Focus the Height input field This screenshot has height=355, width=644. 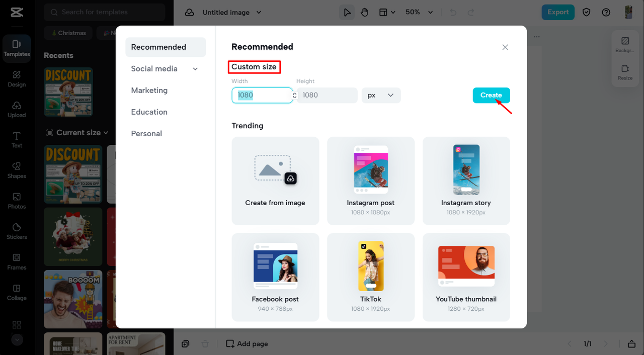tap(327, 95)
